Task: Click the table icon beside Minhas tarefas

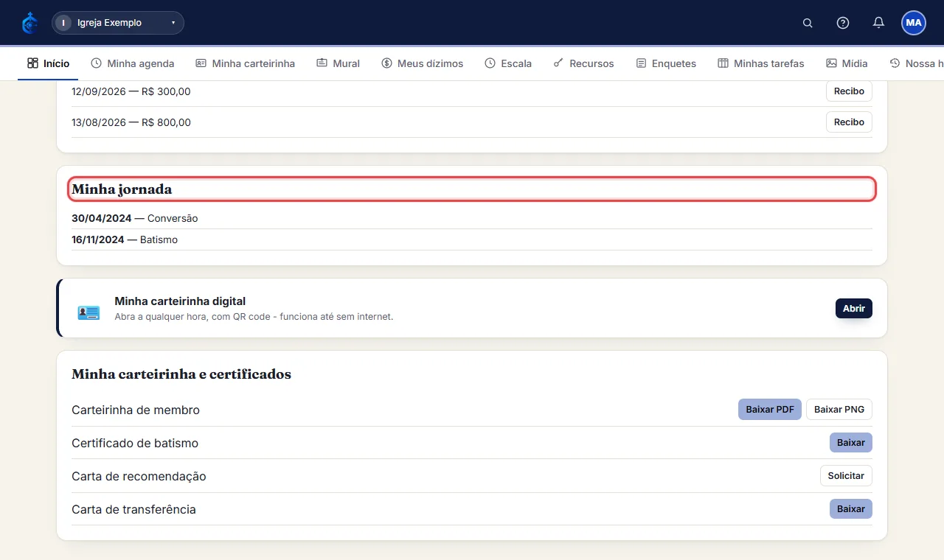Action: tap(723, 63)
